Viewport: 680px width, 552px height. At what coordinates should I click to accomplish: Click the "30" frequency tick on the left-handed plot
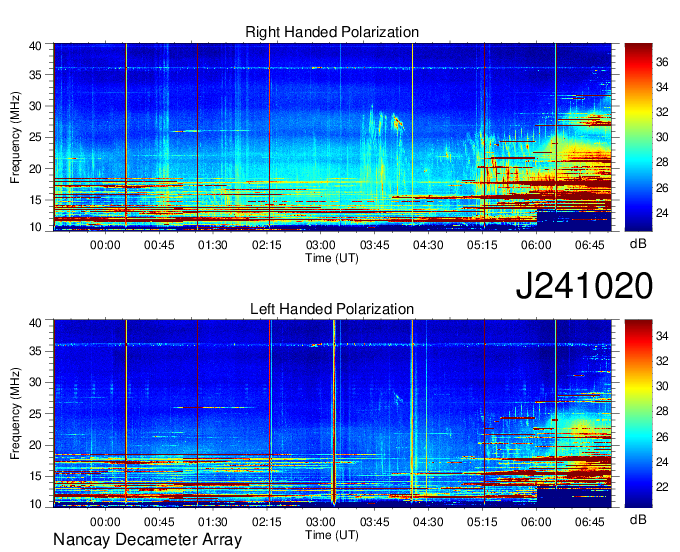[35, 382]
